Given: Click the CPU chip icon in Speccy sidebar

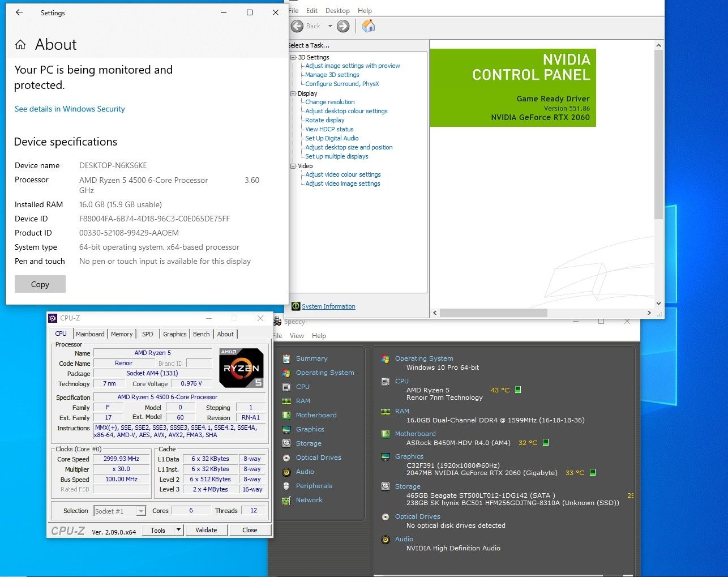Looking at the screenshot, I should coord(286,387).
